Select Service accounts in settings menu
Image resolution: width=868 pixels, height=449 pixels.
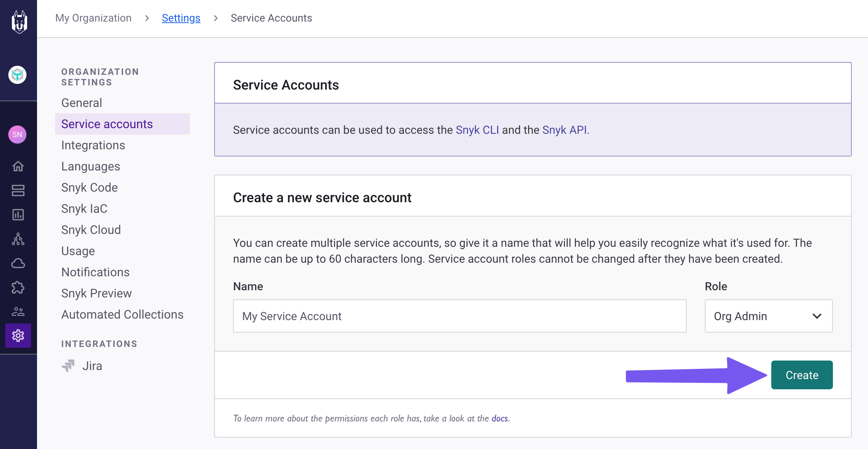pyautogui.click(x=107, y=124)
